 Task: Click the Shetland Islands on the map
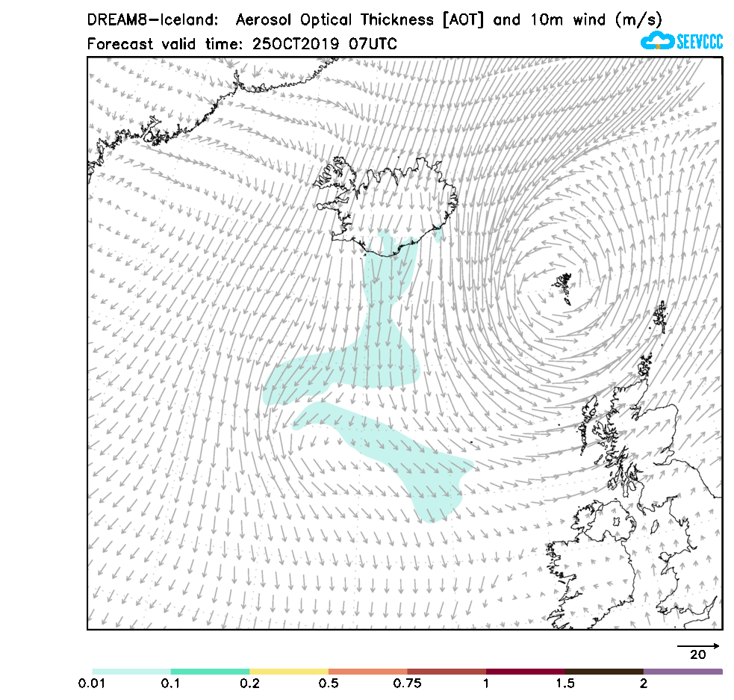660,317
